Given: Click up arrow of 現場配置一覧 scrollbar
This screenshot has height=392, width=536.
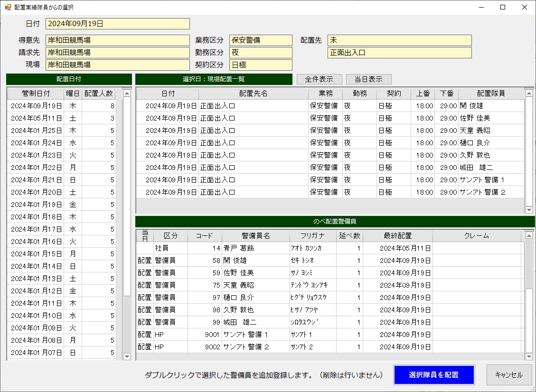Looking at the screenshot, I should pos(529,93).
